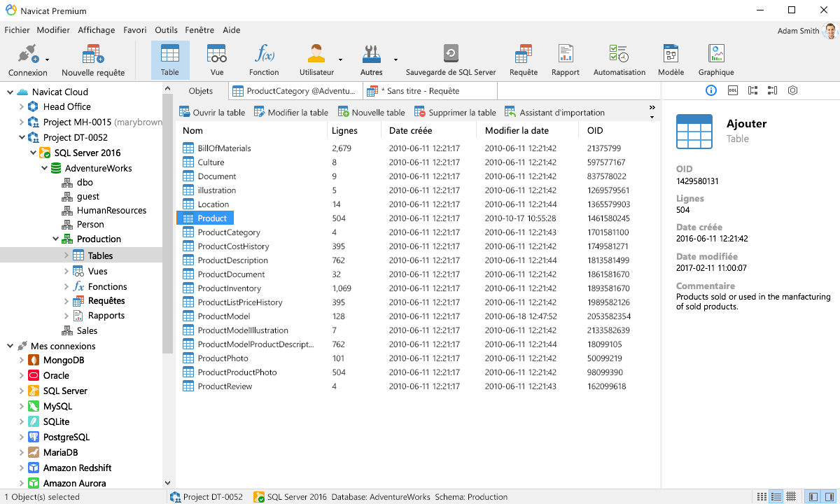Click Nouvelle table button
The image size is (840, 504).
pyautogui.click(x=372, y=112)
